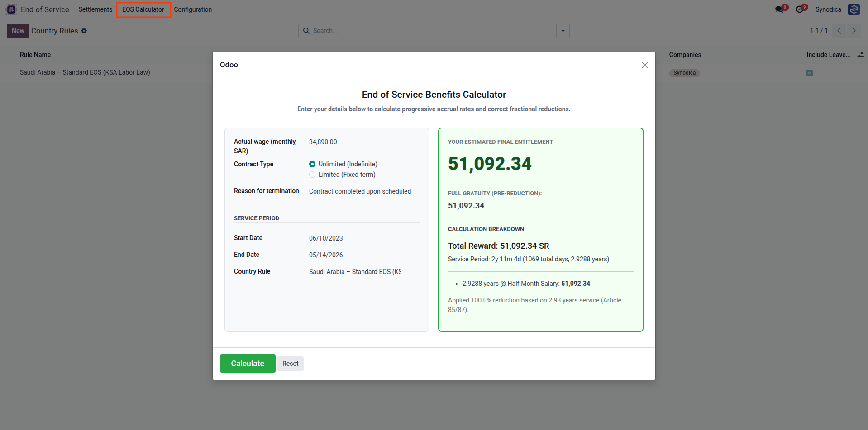Toggle the select-all rows checkbox
This screenshot has width=868, height=430.
click(10, 55)
